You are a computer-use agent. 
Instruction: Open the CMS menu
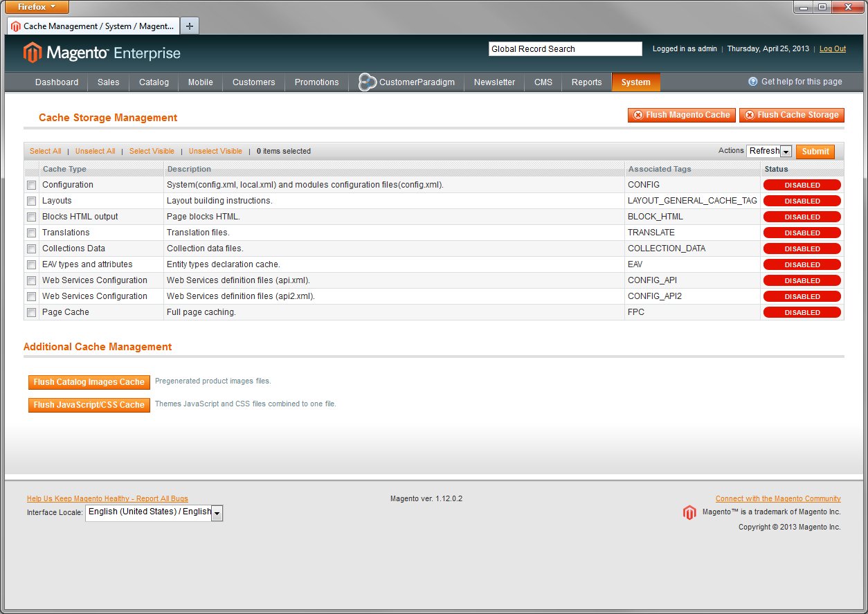[x=543, y=82]
